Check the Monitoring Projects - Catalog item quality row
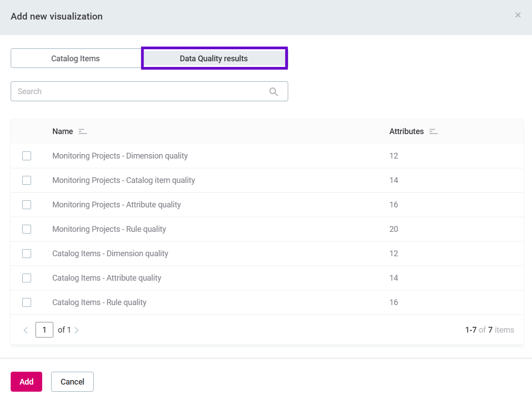This screenshot has height=401, width=532. [x=26, y=180]
